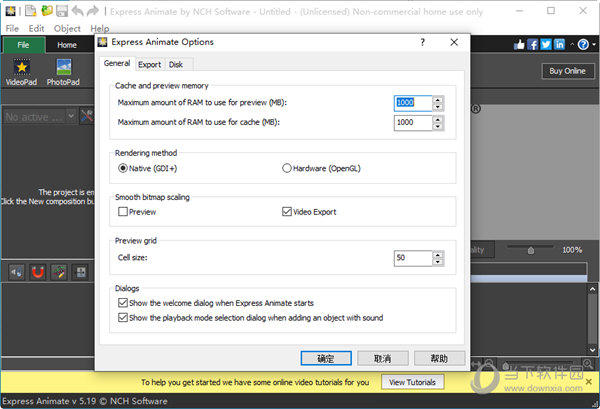The width and height of the screenshot is (600, 409).
Task: Click the Express Animate app icon in title bar
Action: coord(10,11)
